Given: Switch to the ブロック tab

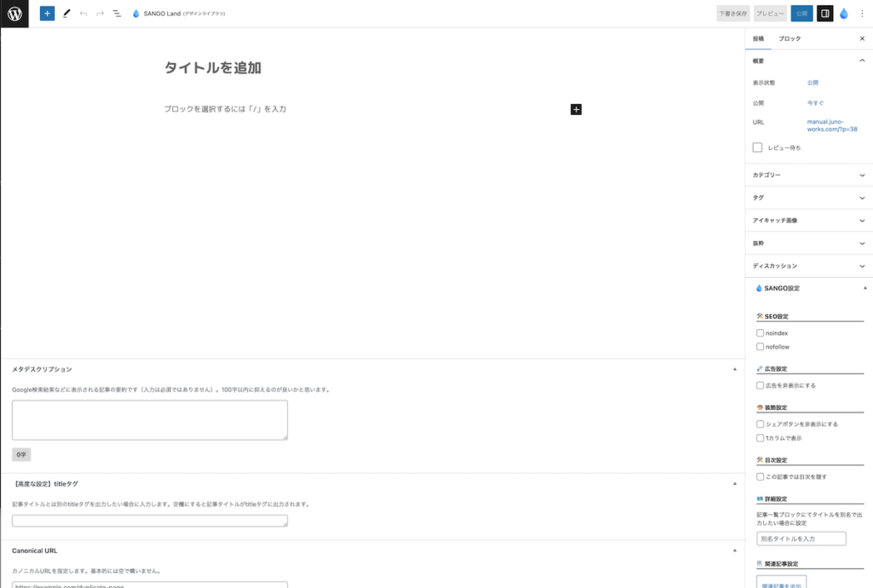Looking at the screenshot, I should (789, 39).
